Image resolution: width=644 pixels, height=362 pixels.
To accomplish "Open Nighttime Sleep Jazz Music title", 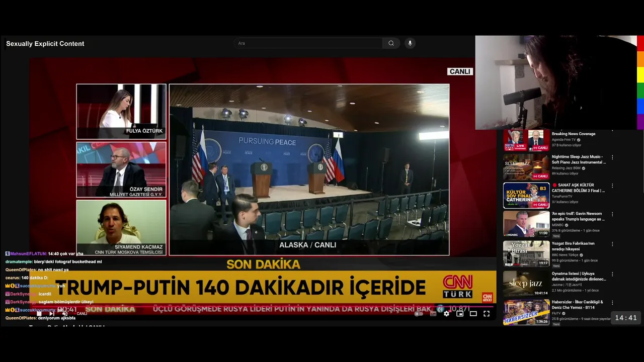I will click(579, 159).
